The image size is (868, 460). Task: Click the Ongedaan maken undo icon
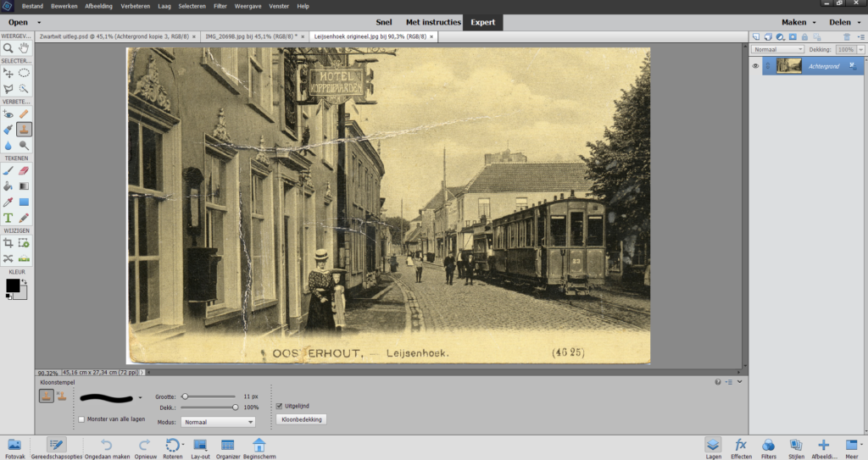coord(107,445)
